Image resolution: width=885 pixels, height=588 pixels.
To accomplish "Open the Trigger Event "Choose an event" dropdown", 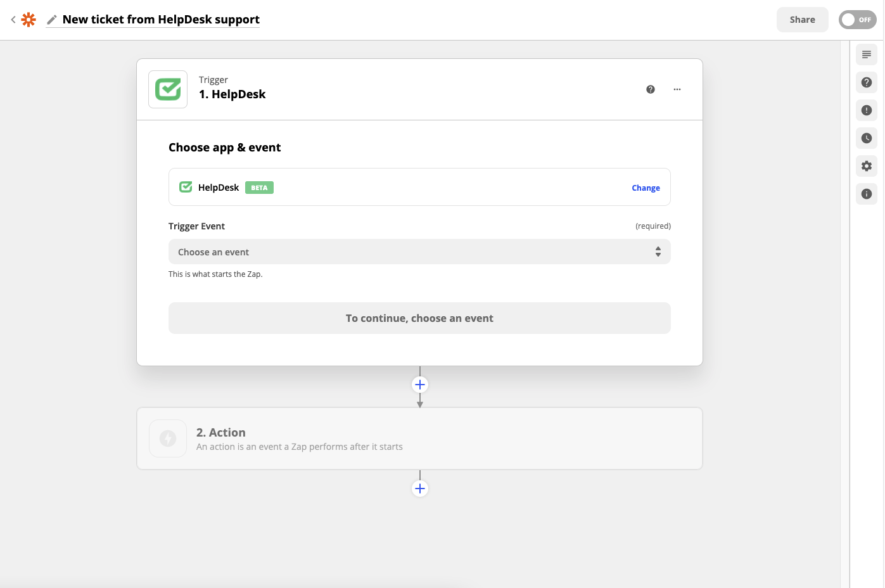I will click(419, 252).
